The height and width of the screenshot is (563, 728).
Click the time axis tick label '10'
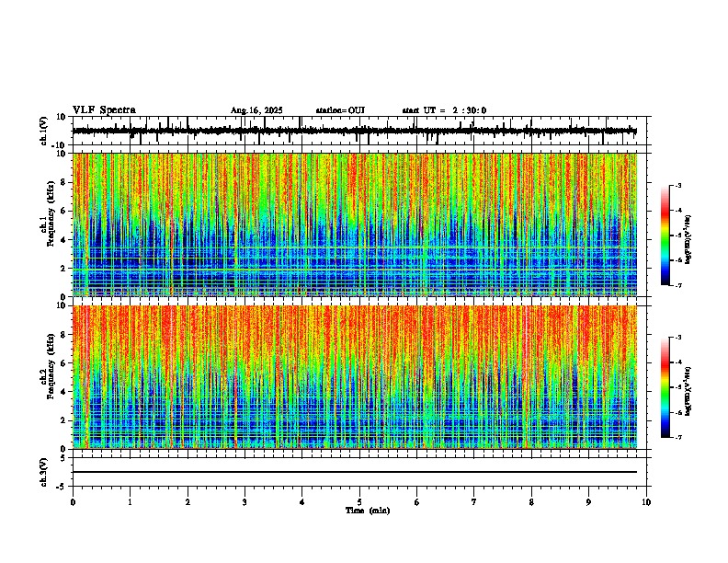tap(646, 502)
